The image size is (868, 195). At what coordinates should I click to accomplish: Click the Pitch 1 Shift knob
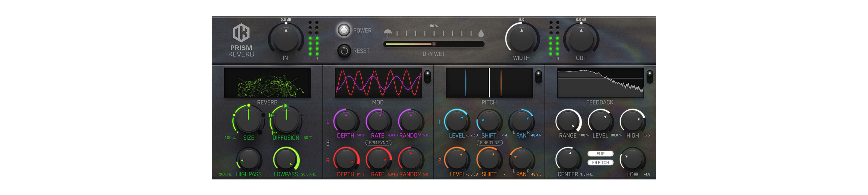coord(489,121)
